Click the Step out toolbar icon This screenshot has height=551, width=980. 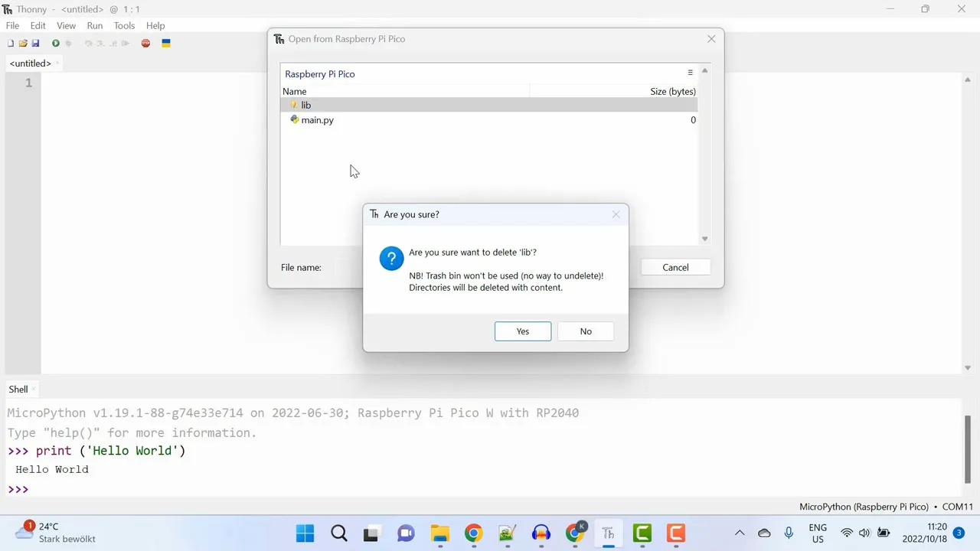tap(113, 44)
